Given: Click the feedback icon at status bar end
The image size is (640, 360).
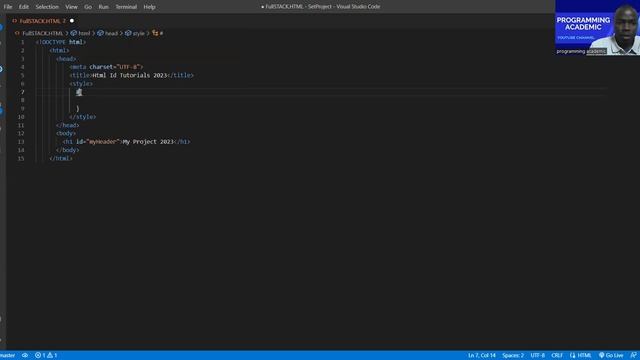Looking at the screenshot, I should [633, 356].
